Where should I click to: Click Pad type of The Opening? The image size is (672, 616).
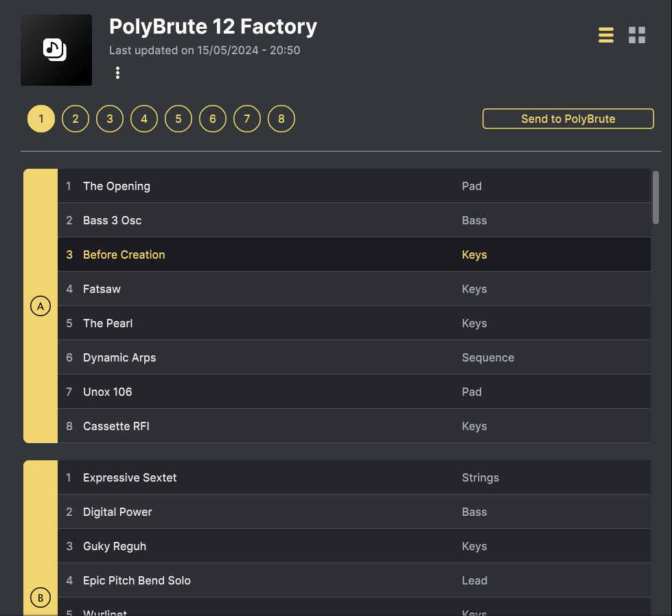pos(472,187)
